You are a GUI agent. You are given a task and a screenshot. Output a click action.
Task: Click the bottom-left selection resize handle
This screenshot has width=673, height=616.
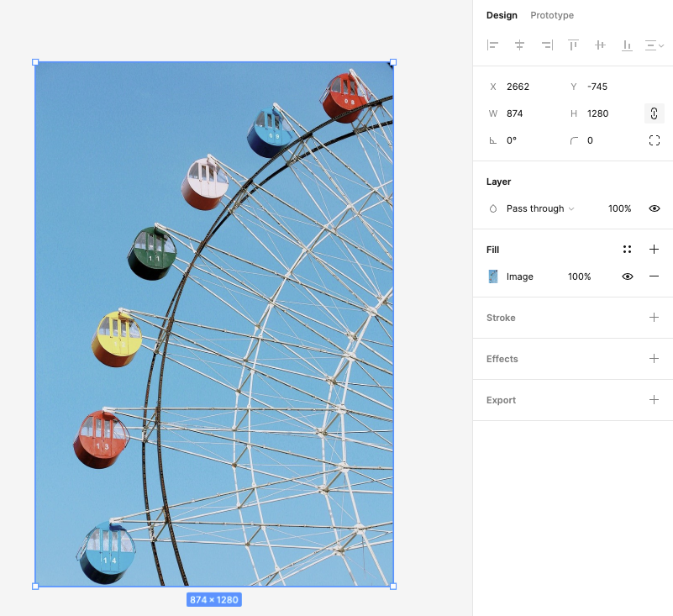click(35, 587)
